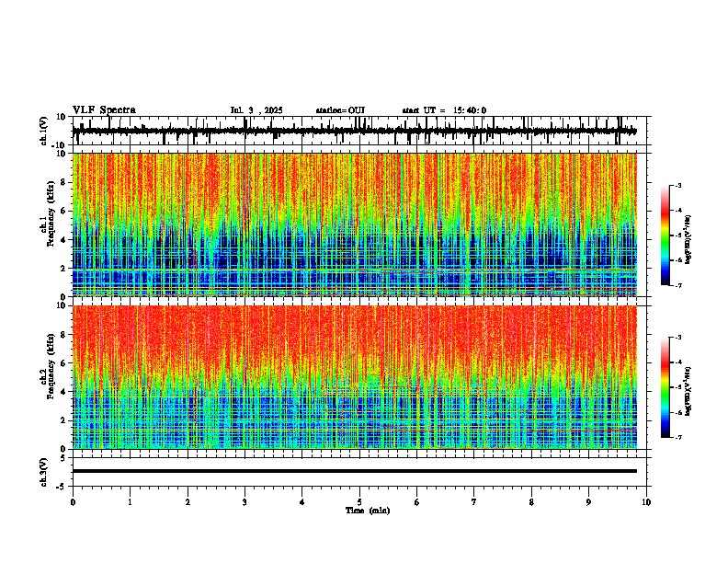Screen dimensions: 728x563
Task: Click the ch.1 spectrogram color scale bar
Action: pyautogui.click(x=665, y=236)
